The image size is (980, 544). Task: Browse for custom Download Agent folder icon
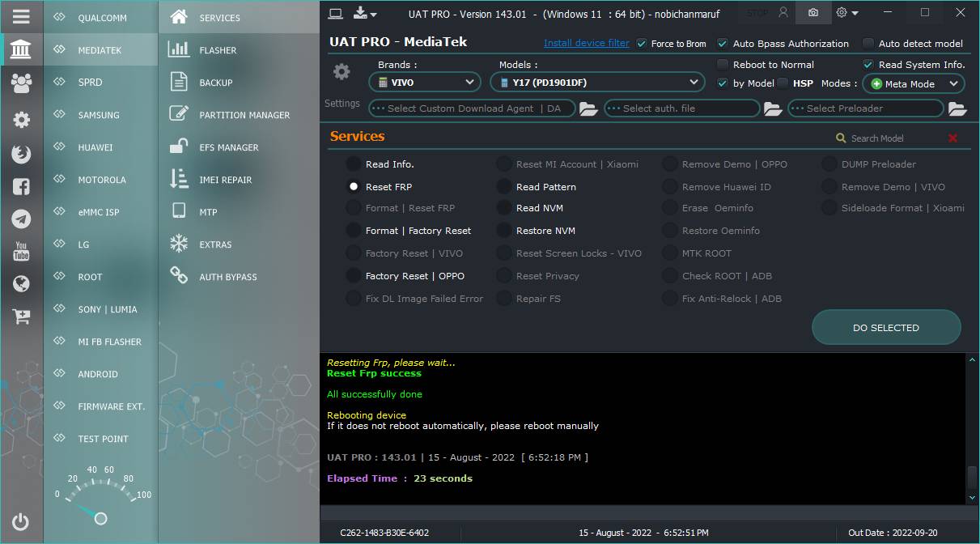[588, 108]
